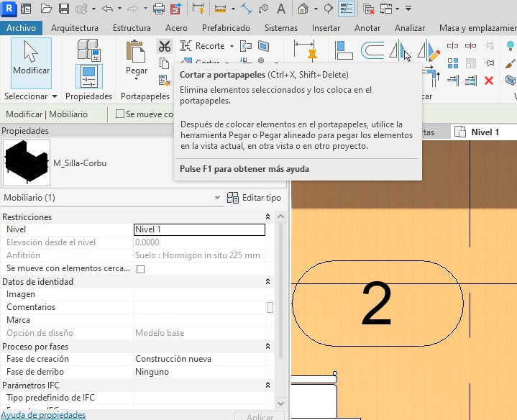Click the Editar tipo button
The width and height of the screenshot is (517, 420).
click(254, 198)
